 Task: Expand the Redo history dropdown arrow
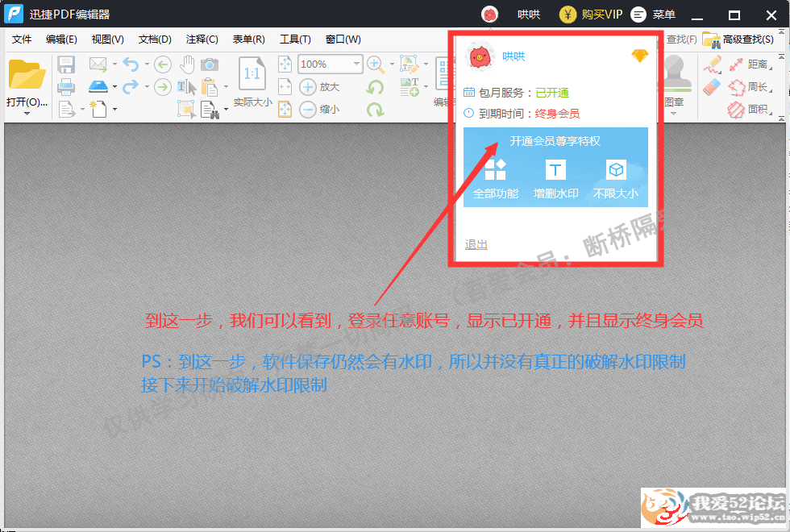coord(147,87)
